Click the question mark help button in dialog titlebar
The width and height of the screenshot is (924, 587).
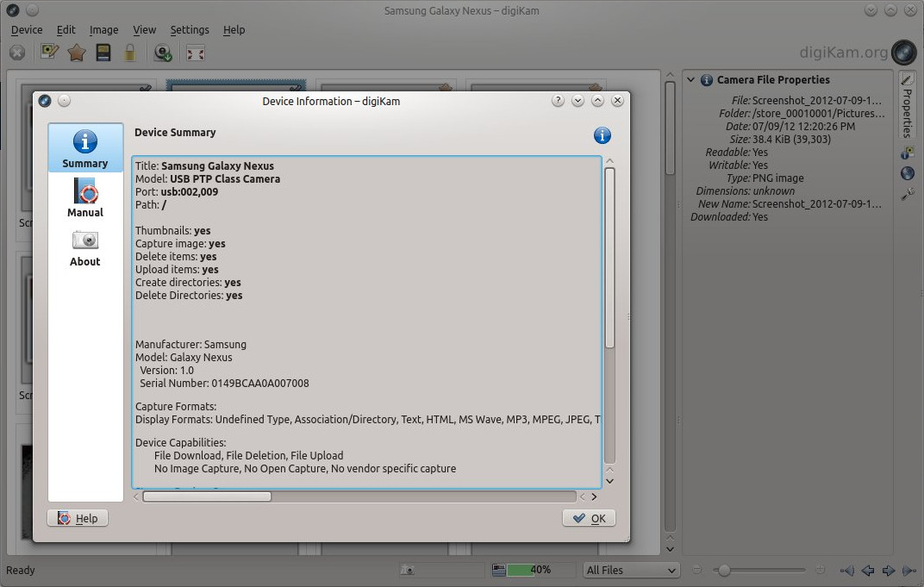click(x=558, y=101)
